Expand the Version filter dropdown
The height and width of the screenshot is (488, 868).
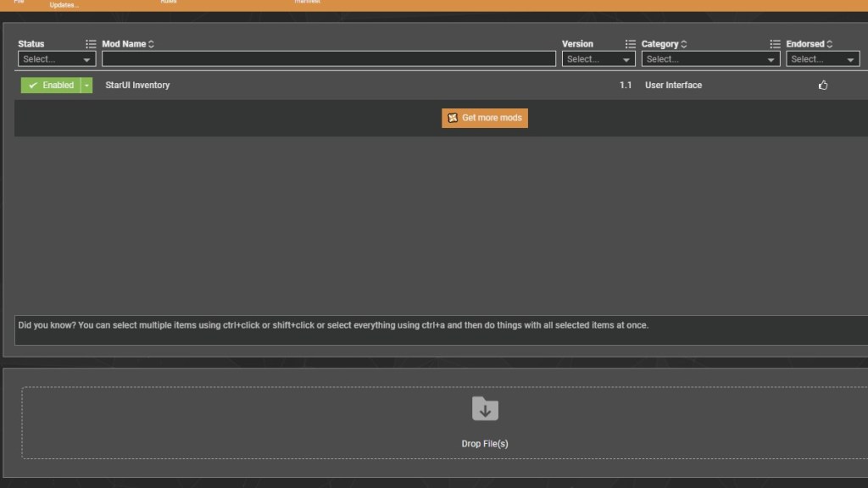pyautogui.click(x=599, y=59)
